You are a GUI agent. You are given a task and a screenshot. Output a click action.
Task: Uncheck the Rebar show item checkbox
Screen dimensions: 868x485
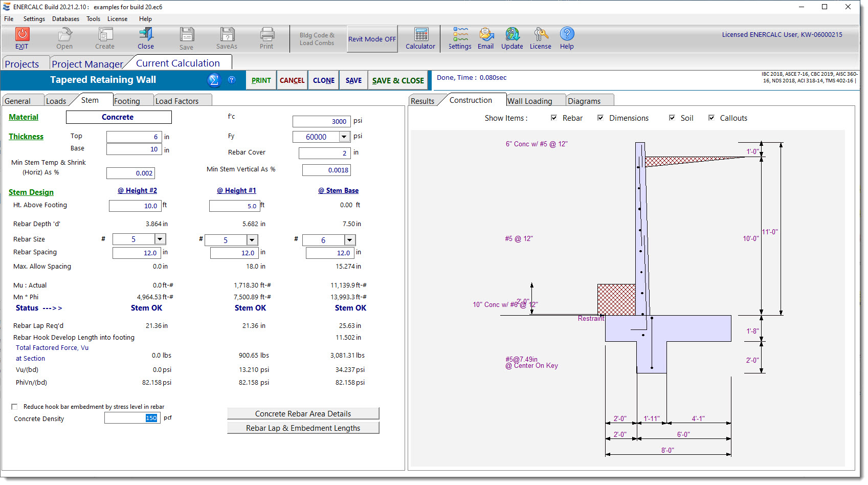553,118
